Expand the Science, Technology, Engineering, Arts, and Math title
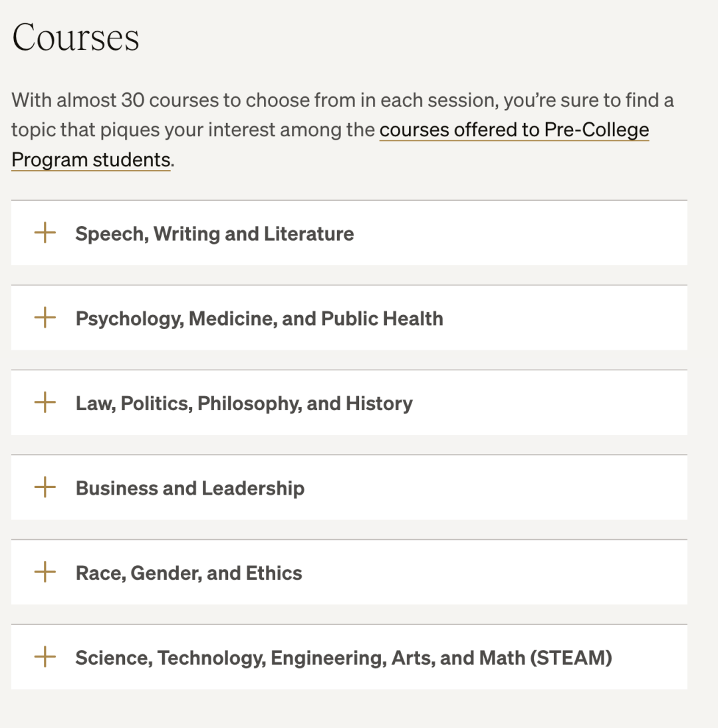 coord(343,658)
